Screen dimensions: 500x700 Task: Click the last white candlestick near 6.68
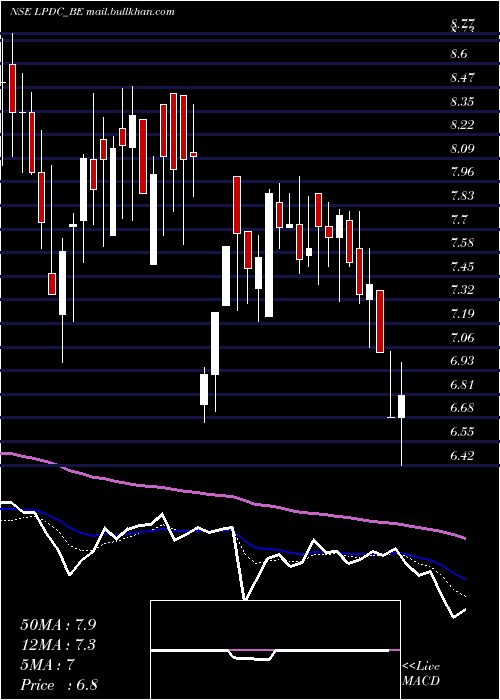401,406
